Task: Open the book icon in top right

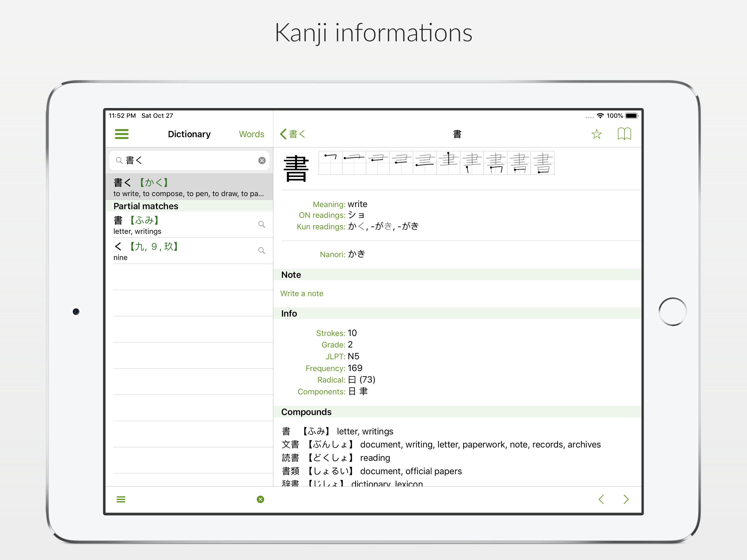Action: [624, 134]
